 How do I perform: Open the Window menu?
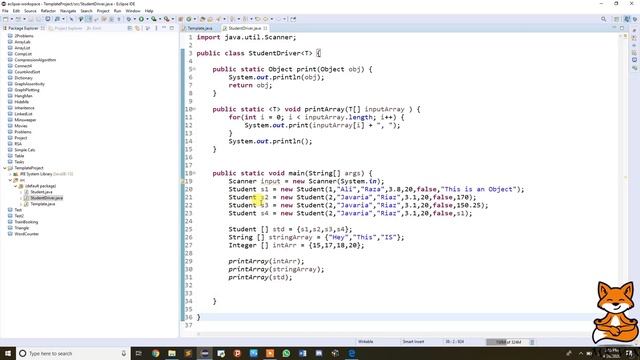(x=133, y=11)
